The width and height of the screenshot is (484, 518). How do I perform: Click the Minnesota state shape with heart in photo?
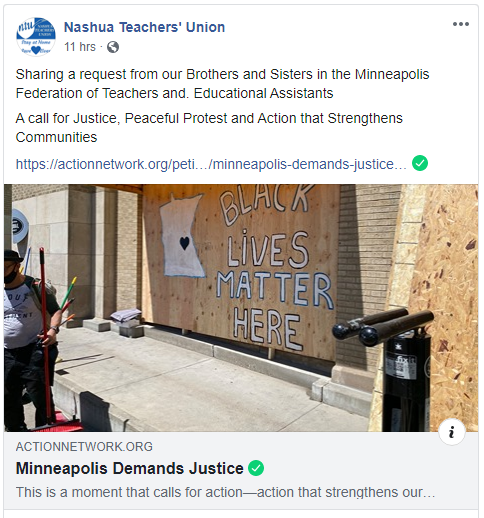point(182,236)
